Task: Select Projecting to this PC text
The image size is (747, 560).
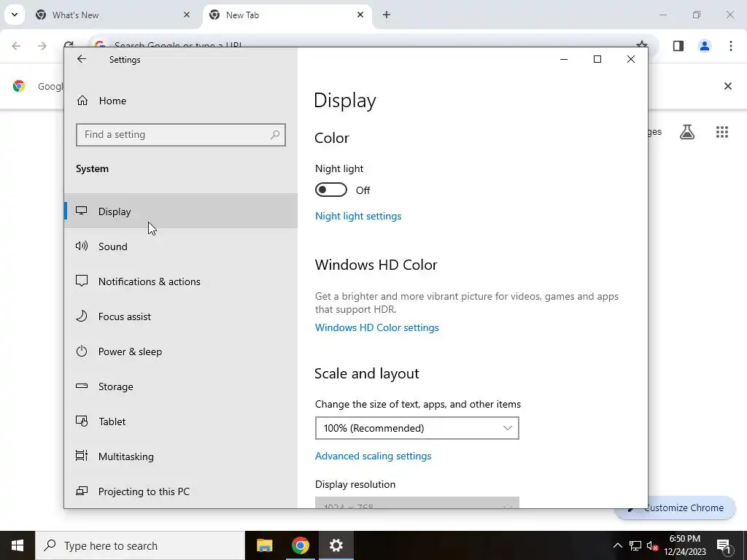Action: click(x=144, y=491)
